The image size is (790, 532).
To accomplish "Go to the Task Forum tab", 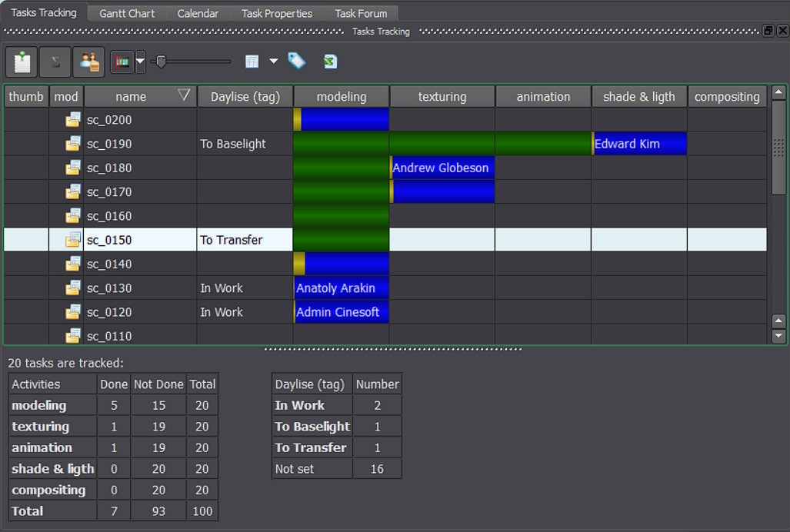I will pyautogui.click(x=362, y=14).
